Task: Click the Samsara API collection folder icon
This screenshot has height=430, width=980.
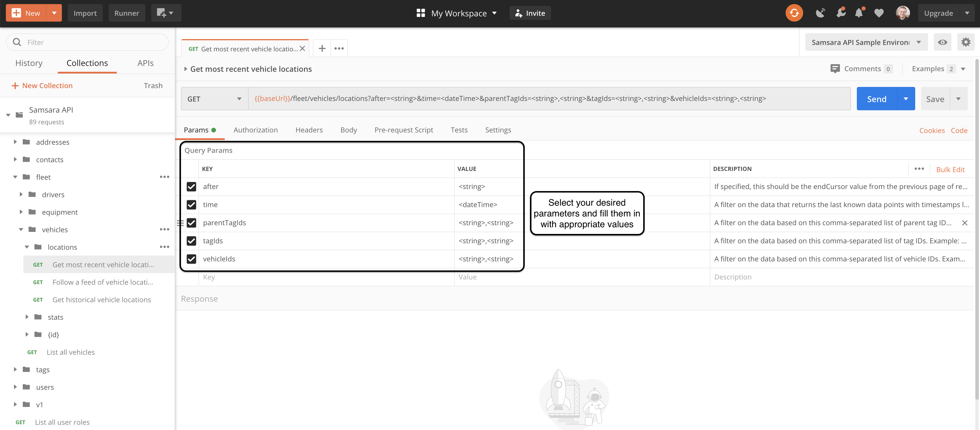Action: [x=19, y=115]
